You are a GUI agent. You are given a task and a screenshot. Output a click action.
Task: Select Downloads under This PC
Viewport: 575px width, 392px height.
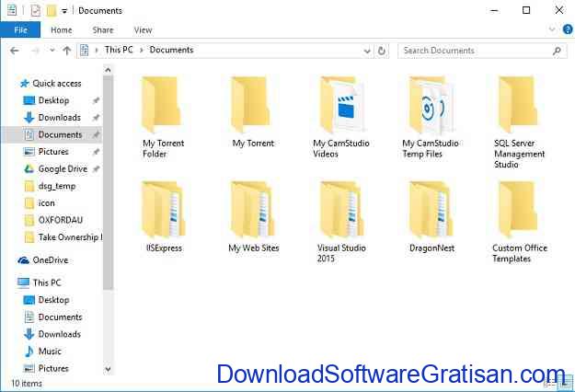(x=52, y=334)
